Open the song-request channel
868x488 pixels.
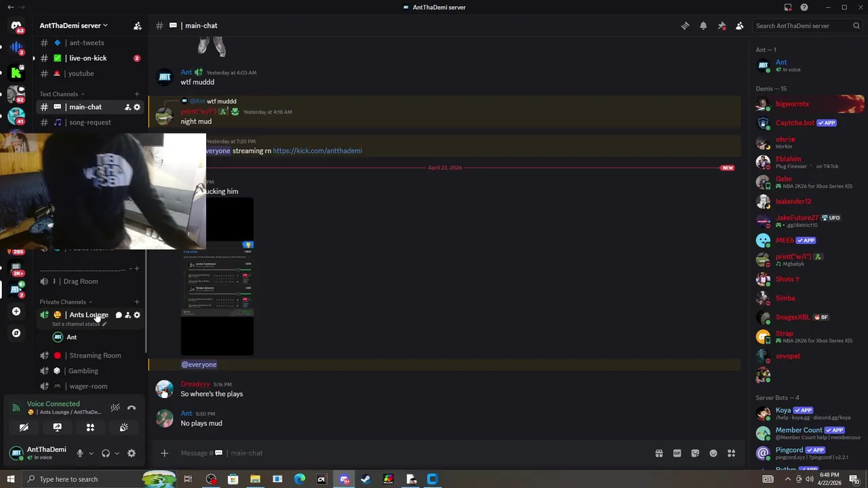pyautogui.click(x=90, y=123)
